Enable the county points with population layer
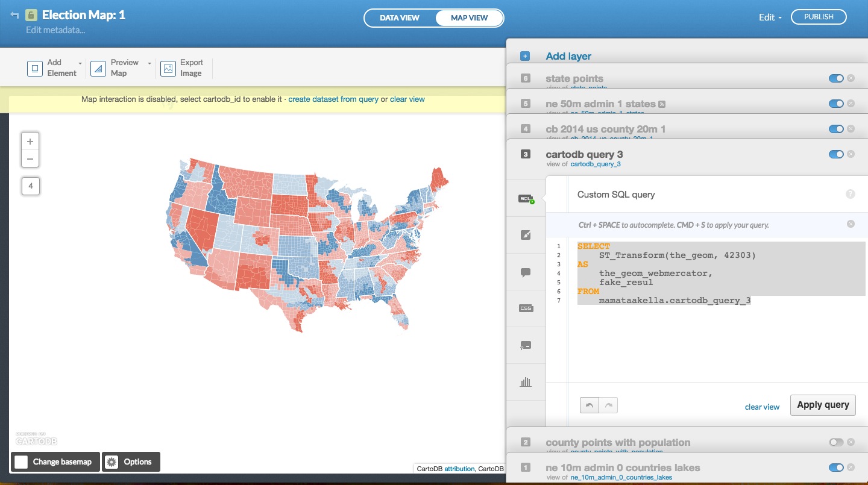The width and height of the screenshot is (868, 485). [x=835, y=442]
